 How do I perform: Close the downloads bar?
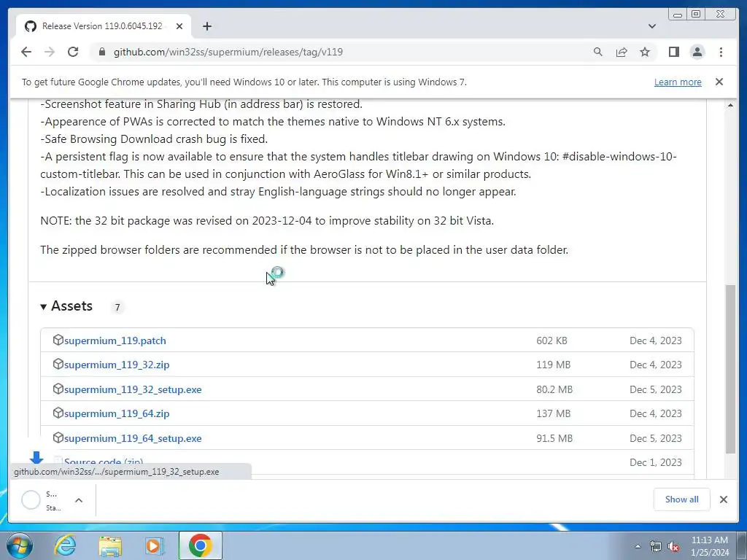click(x=723, y=499)
